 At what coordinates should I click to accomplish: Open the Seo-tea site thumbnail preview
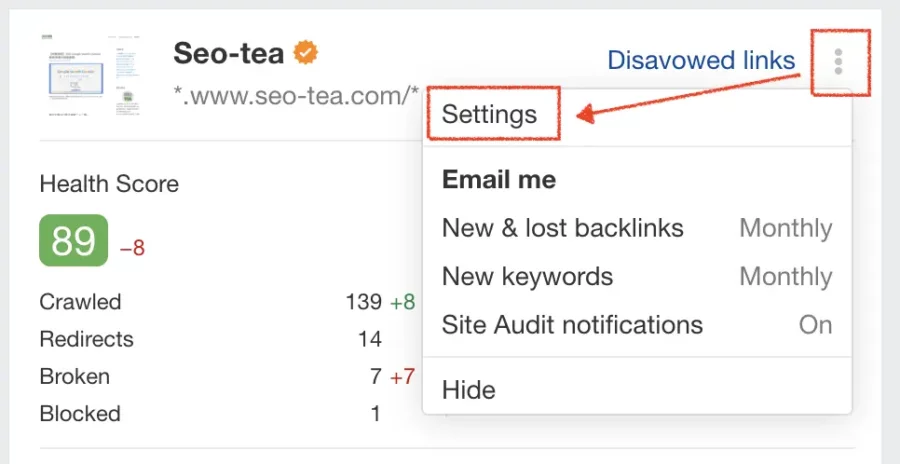point(92,76)
